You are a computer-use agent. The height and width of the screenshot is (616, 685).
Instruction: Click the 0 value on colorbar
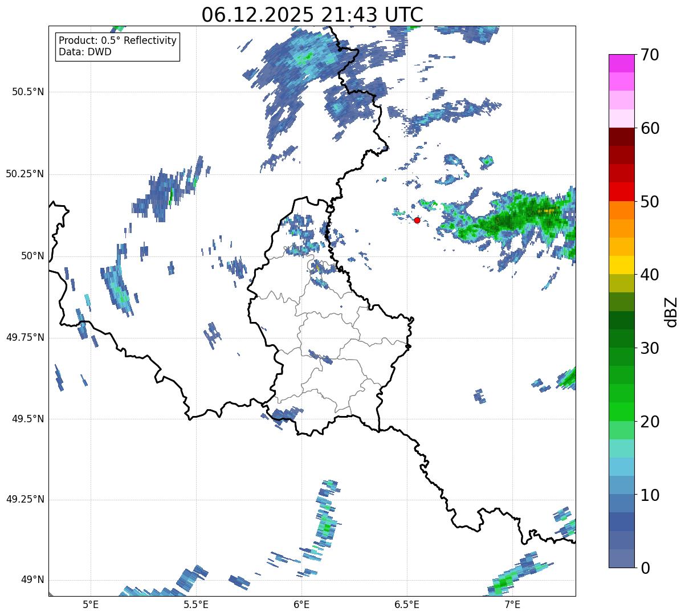click(645, 568)
